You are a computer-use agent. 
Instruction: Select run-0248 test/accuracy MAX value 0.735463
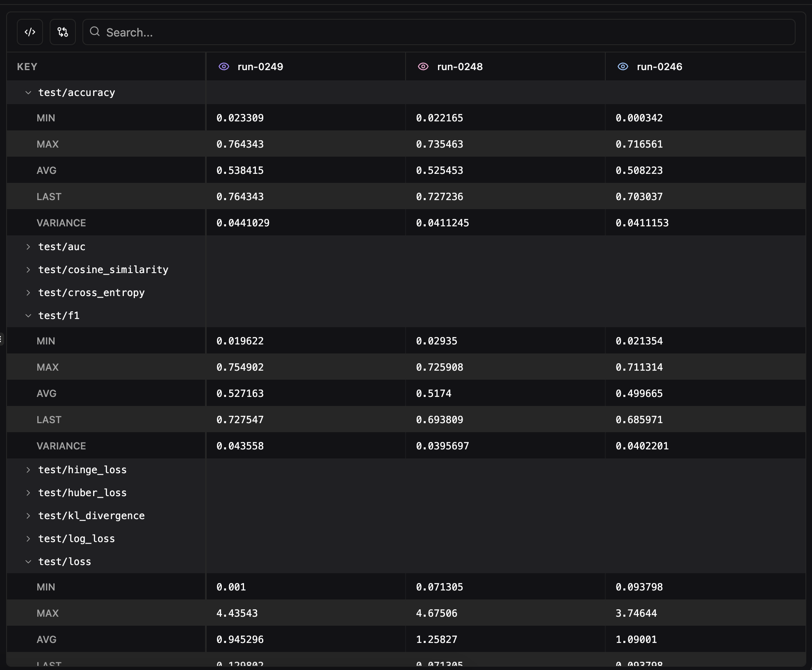[x=439, y=144]
